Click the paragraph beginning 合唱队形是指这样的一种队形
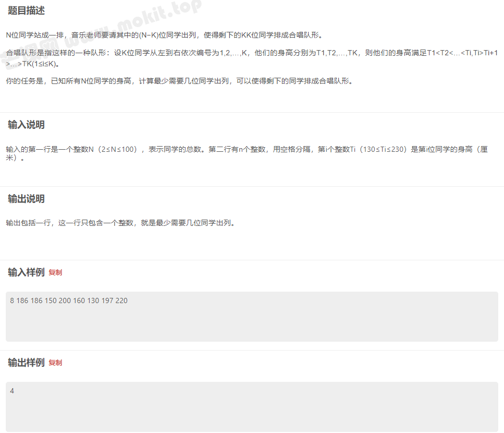Image resolution: width=504 pixels, height=433 pixels. point(252,58)
